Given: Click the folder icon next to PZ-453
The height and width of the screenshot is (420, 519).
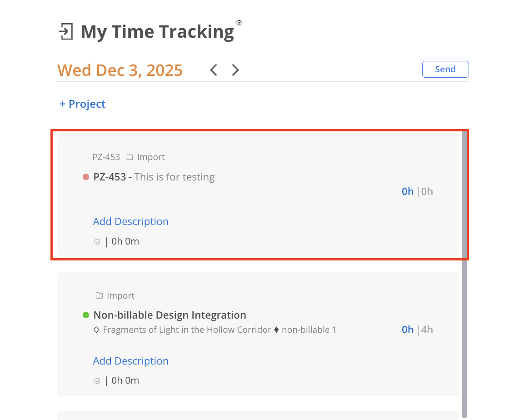Looking at the screenshot, I should coord(129,157).
